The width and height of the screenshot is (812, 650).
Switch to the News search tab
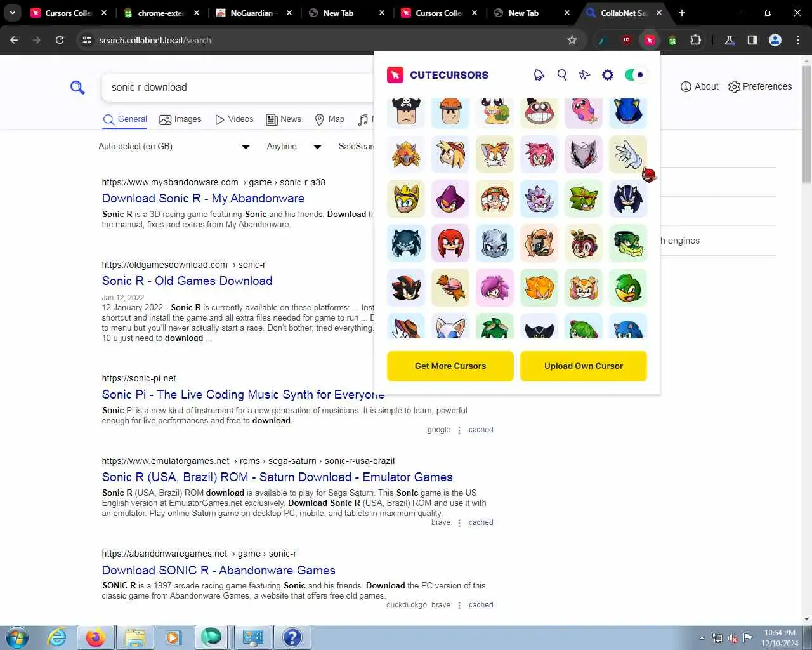coord(284,119)
